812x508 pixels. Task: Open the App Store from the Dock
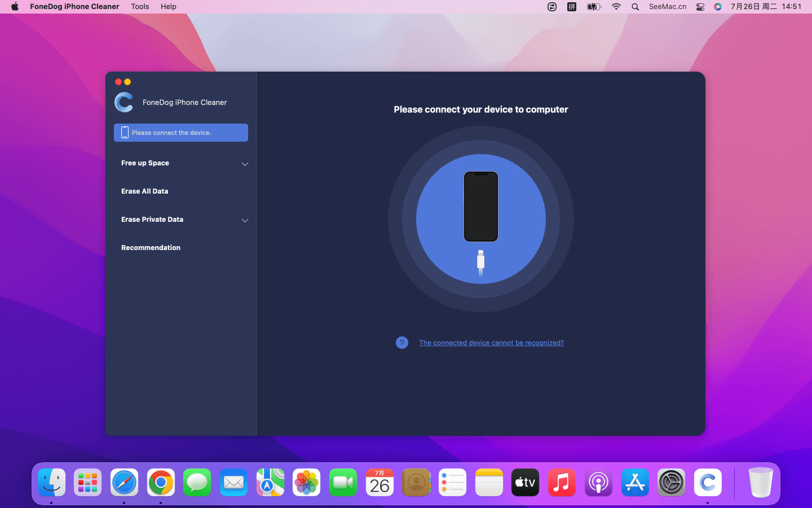635,483
